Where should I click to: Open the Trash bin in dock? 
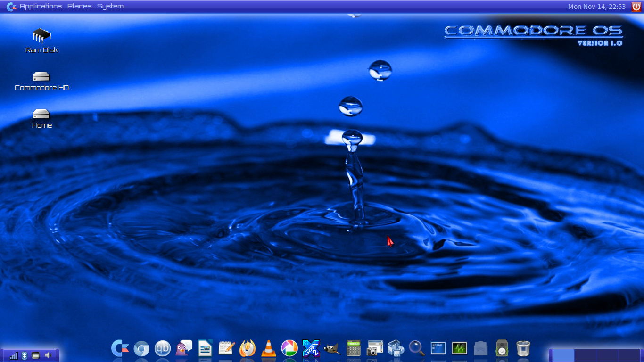coord(523,349)
